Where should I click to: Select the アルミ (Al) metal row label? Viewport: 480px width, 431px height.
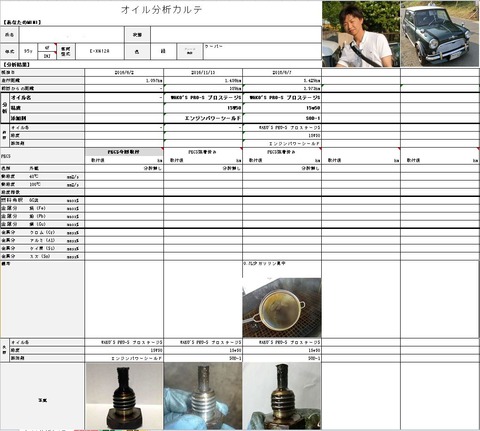tap(42, 240)
